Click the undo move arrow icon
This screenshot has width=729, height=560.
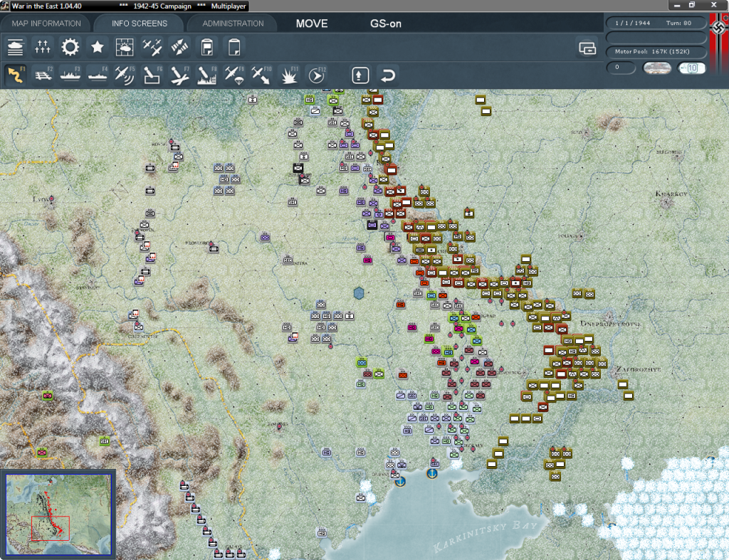388,75
